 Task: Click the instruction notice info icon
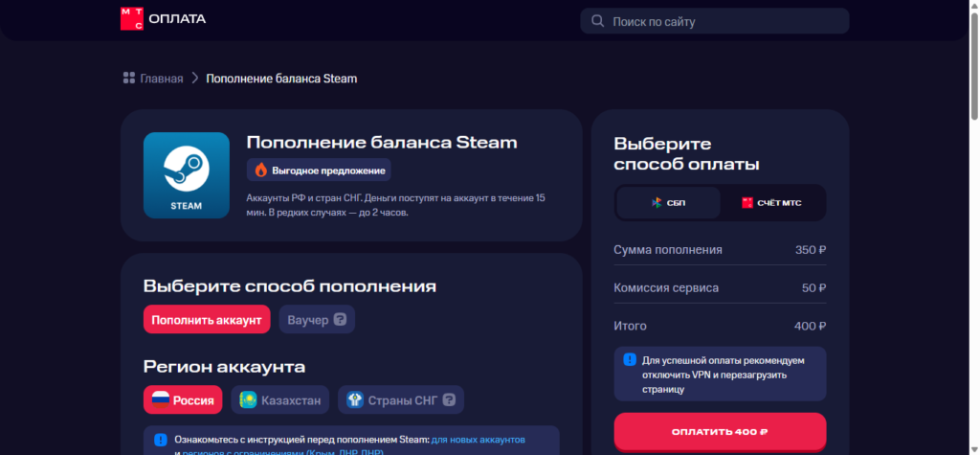coord(160,440)
